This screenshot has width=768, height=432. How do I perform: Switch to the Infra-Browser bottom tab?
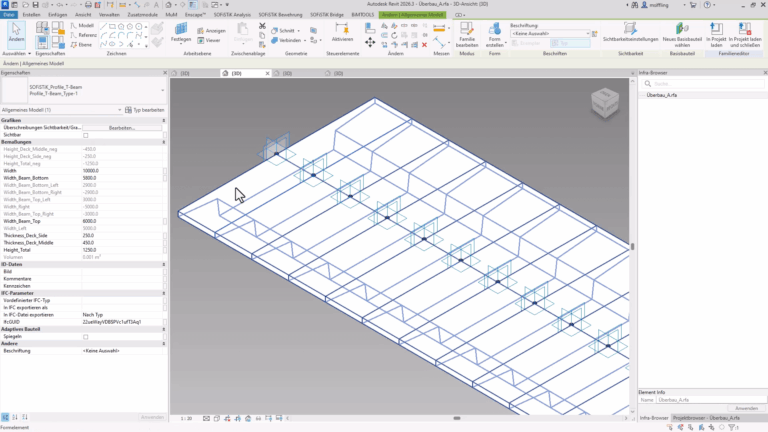click(654, 418)
